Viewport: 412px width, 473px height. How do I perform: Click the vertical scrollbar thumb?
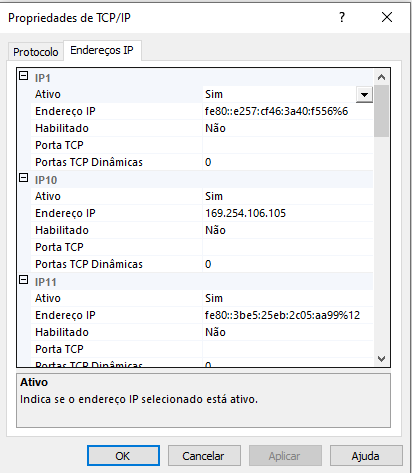[381, 111]
